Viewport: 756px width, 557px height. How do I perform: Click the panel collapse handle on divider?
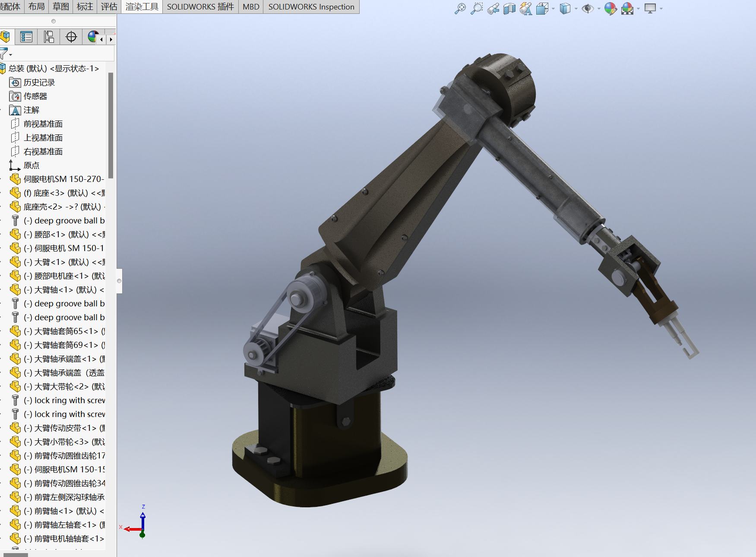pyautogui.click(x=119, y=281)
